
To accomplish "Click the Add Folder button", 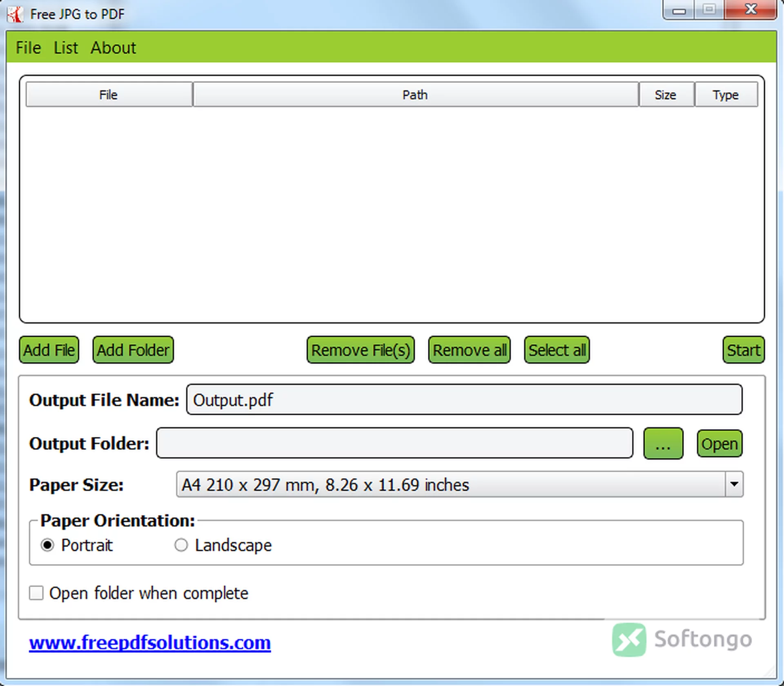I will tap(133, 350).
